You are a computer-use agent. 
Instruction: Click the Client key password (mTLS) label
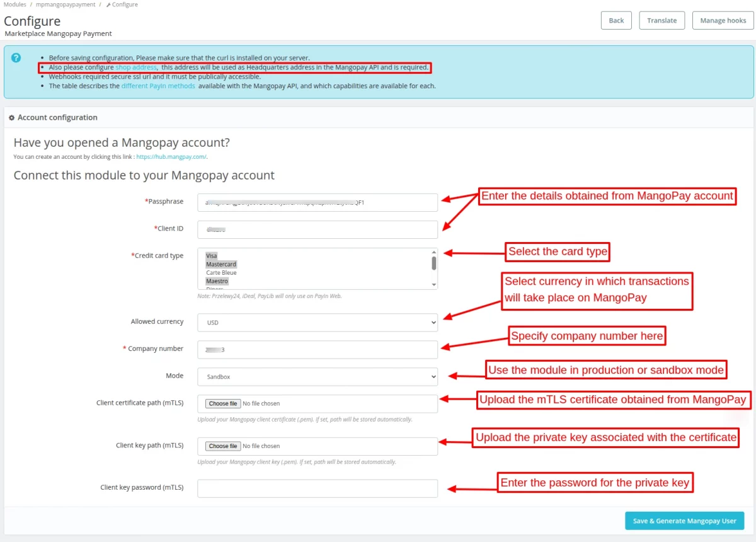pyautogui.click(x=142, y=487)
